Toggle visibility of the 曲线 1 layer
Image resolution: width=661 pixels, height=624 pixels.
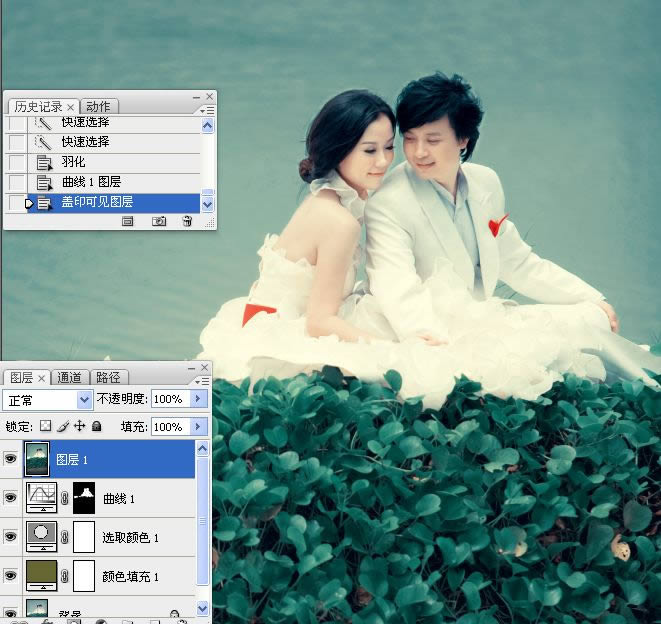pyautogui.click(x=11, y=498)
